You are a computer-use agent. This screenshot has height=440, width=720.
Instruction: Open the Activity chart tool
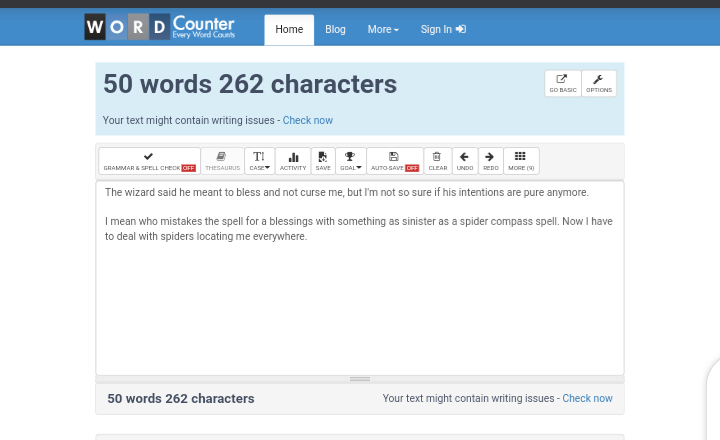pos(293,161)
